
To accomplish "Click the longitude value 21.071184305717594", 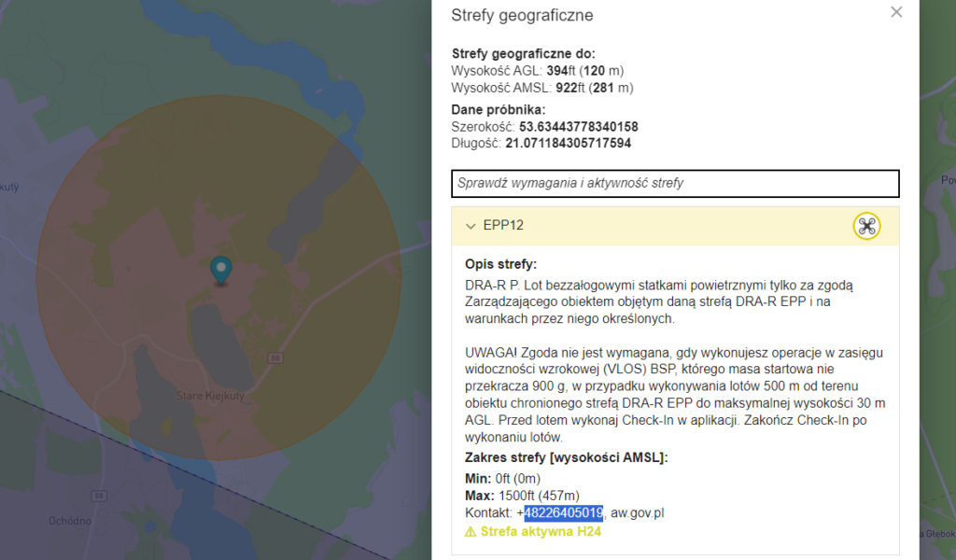I will (x=568, y=144).
